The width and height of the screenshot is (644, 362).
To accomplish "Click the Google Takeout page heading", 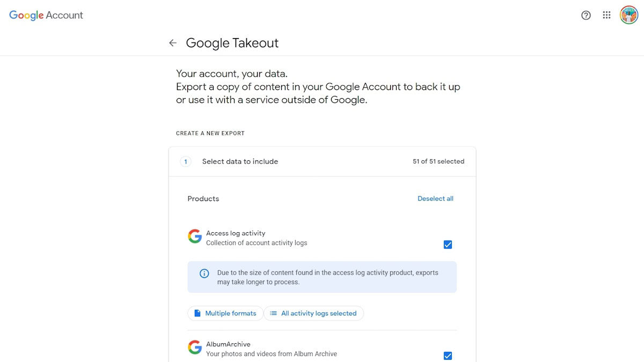I will (x=232, y=43).
